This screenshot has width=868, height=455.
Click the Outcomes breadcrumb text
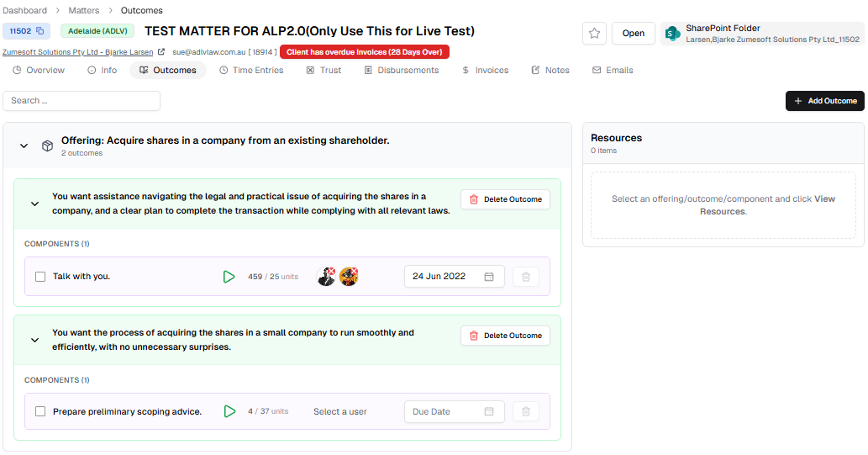click(142, 11)
